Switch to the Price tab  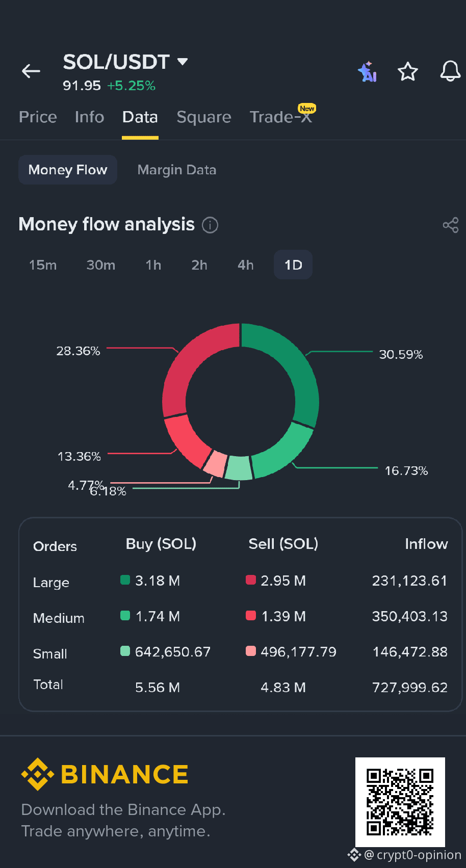38,117
